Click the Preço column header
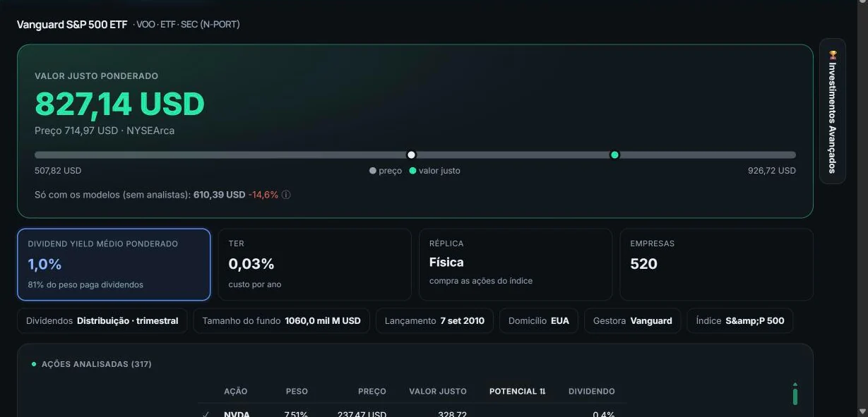 pyautogui.click(x=372, y=391)
